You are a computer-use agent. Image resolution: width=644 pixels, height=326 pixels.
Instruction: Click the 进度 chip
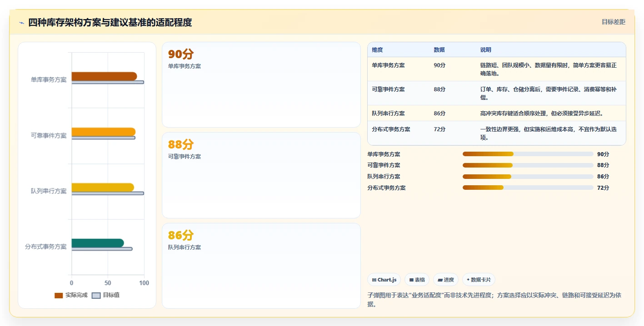446,280
